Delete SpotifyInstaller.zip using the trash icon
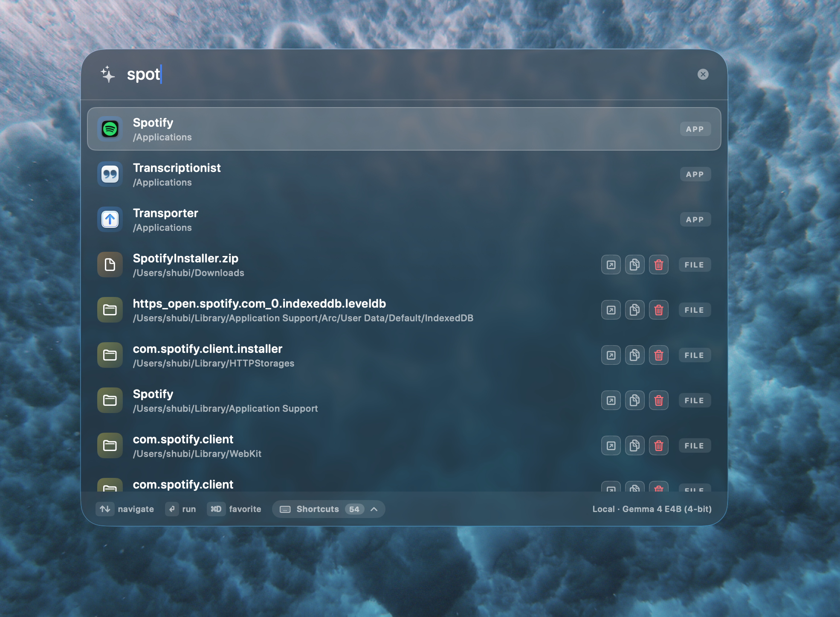The width and height of the screenshot is (840, 617). [659, 265]
